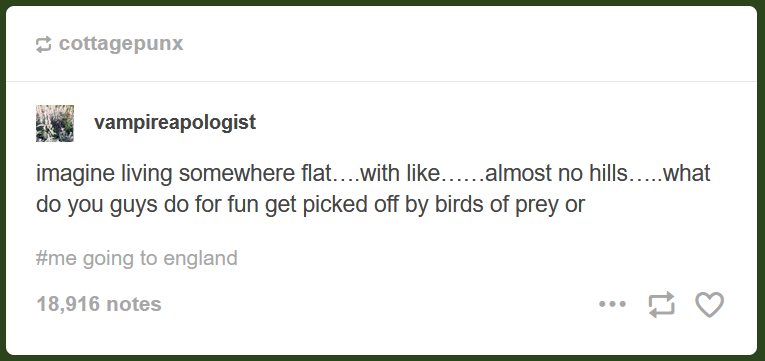Click the line starting 'do you guys do for fun'
This screenshot has height=361, width=765.
coord(310,205)
